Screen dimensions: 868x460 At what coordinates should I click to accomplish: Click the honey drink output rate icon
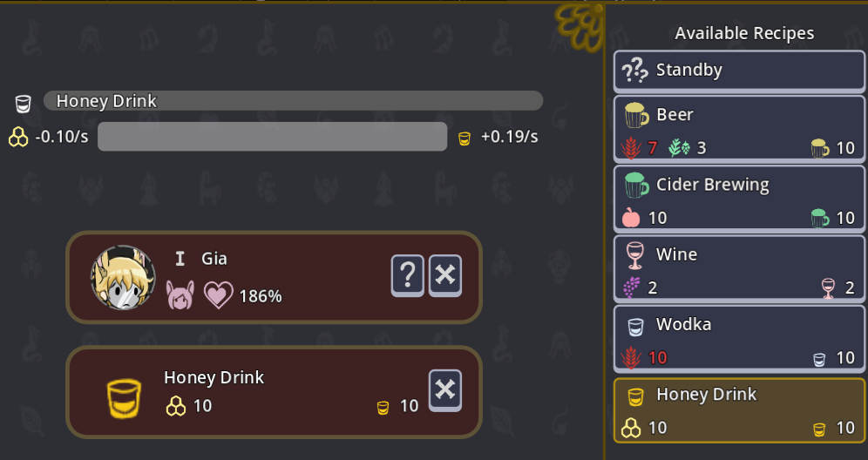point(465,138)
